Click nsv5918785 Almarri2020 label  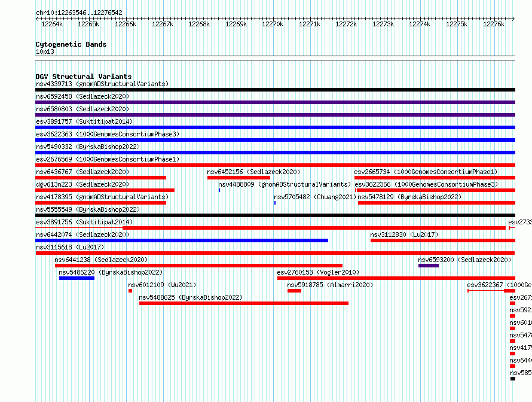point(330,285)
